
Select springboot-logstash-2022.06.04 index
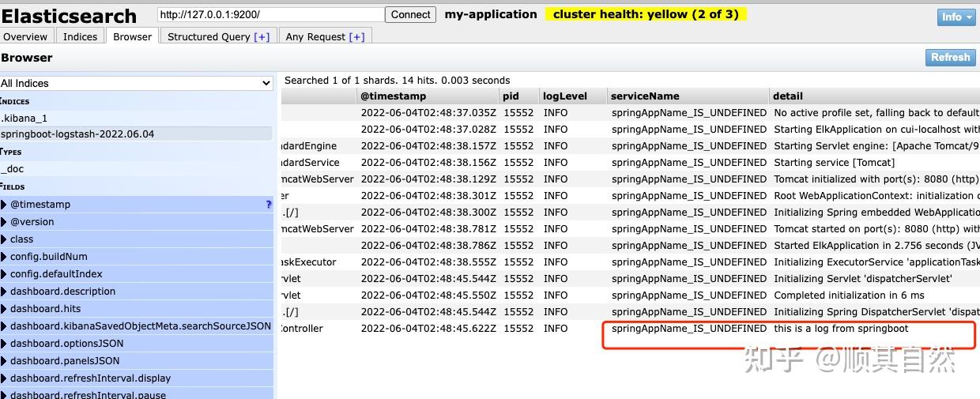136,134
